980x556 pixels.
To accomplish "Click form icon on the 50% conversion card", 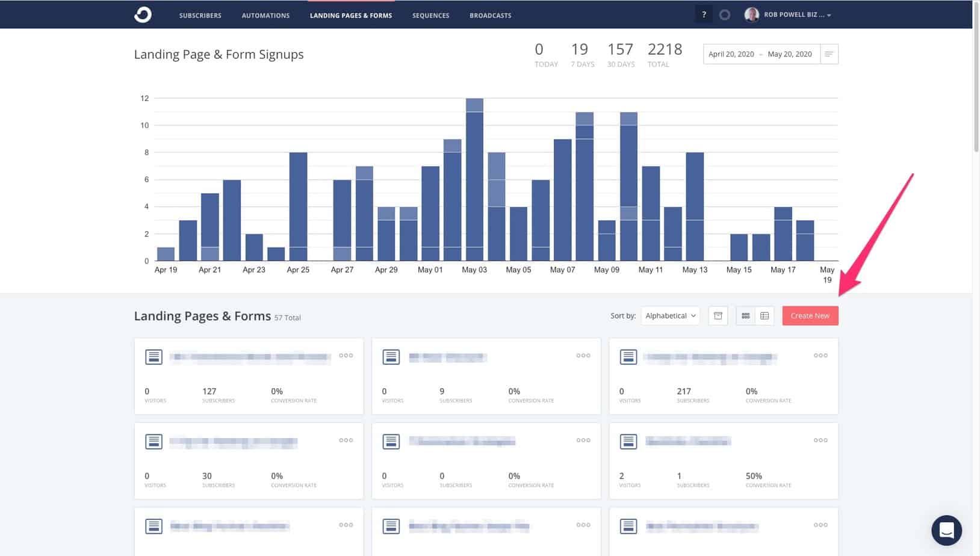I will (x=628, y=442).
